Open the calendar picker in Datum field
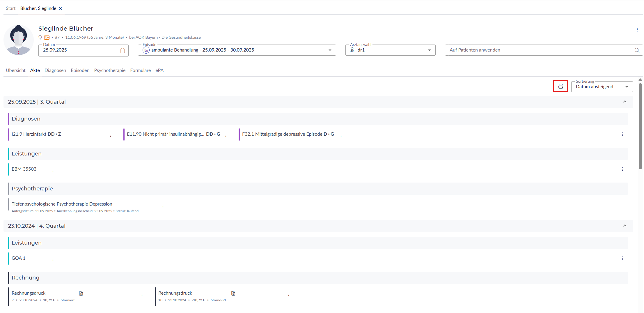644x313 pixels. tap(123, 51)
